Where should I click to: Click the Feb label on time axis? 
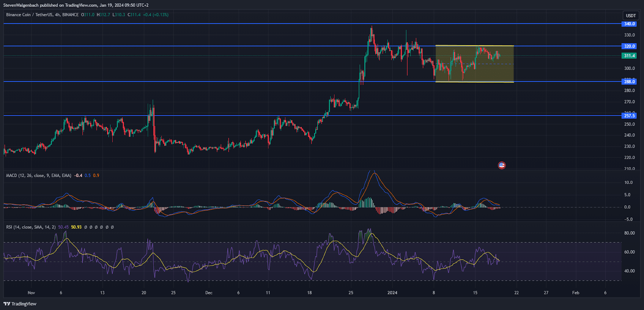pyautogui.click(x=576, y=293)
